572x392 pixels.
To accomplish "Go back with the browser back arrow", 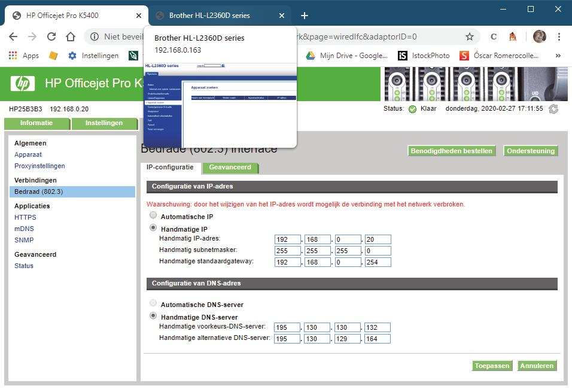I will (13, 37).
